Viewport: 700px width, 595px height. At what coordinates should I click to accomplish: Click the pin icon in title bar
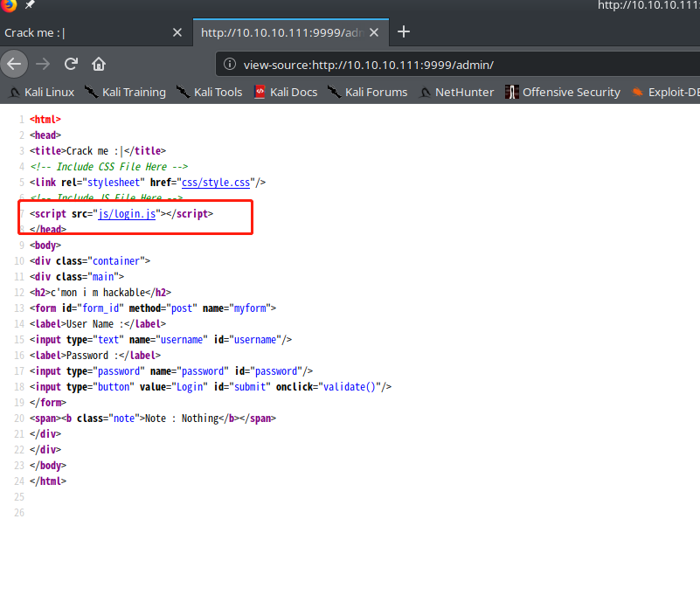pos(30,4)
